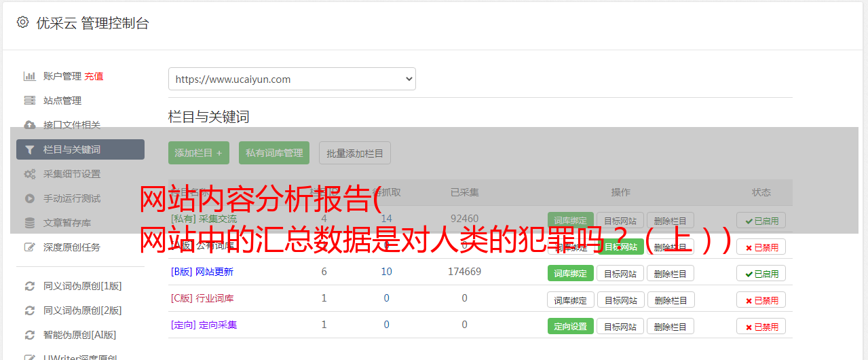Viewport: 868px width, 360px height.
Task: Click the 174669 collected count
Action: tap(464, 272)
